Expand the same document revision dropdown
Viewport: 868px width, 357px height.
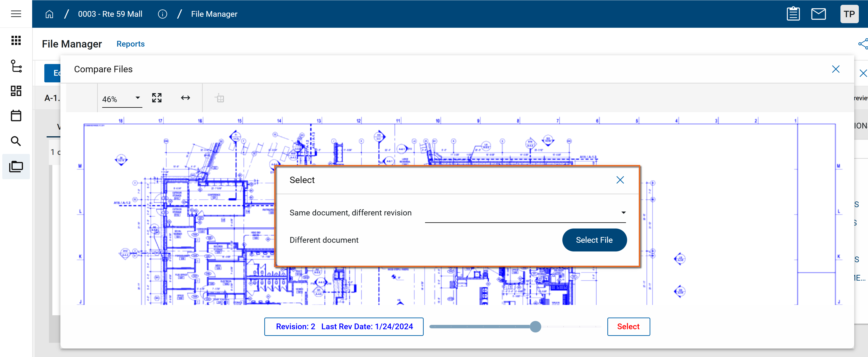tap(525, 213)
